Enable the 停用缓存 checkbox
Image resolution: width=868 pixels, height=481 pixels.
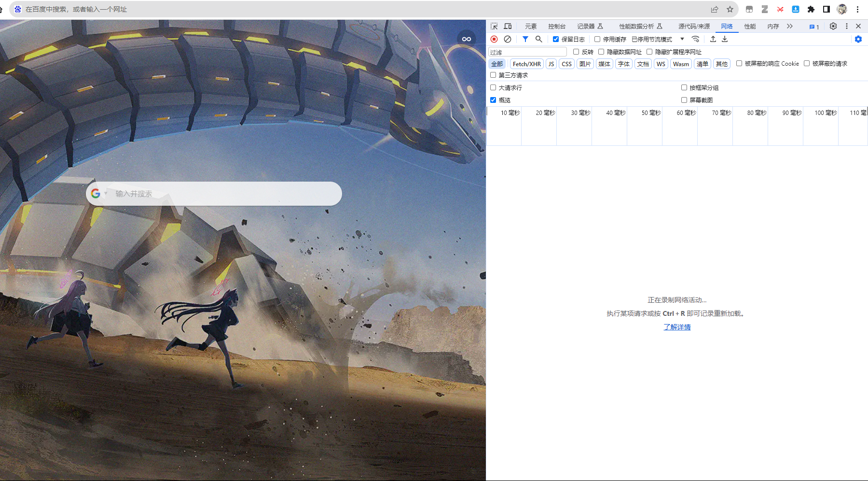point(597,39)
